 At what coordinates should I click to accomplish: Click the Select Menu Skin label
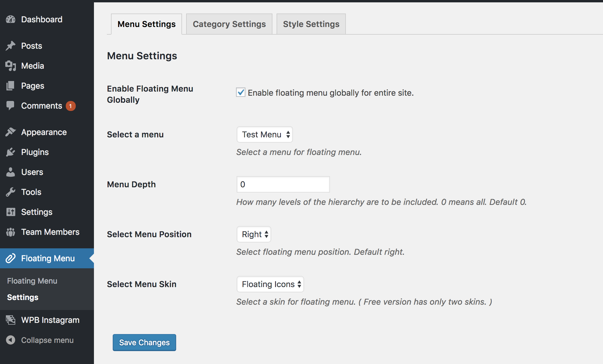(142, 284)
